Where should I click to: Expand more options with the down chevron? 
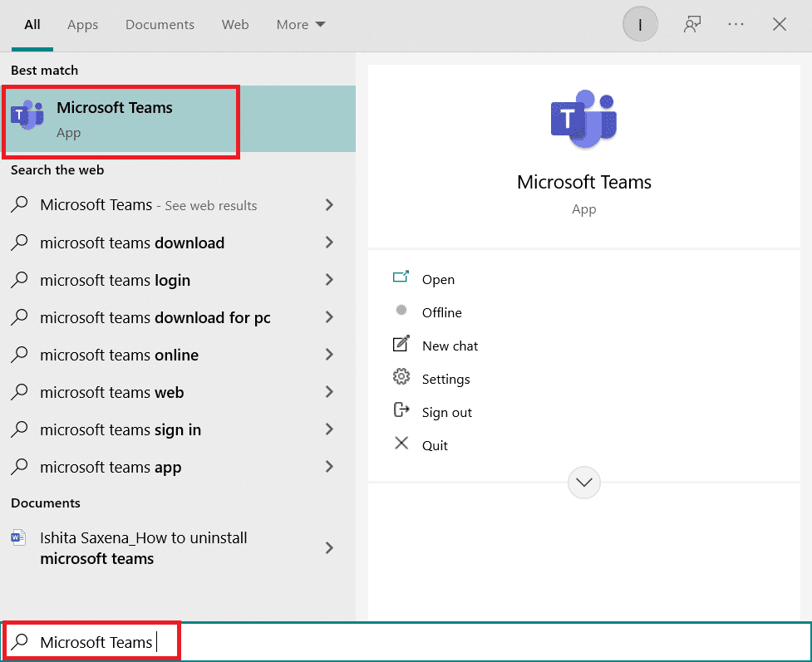click(x=583, y=483)
